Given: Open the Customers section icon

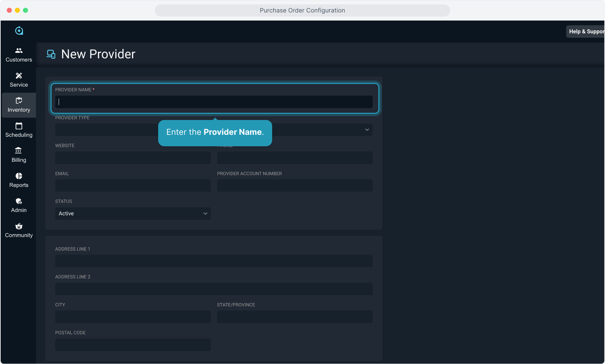Looking at the screenshot, I should (19, 51).
